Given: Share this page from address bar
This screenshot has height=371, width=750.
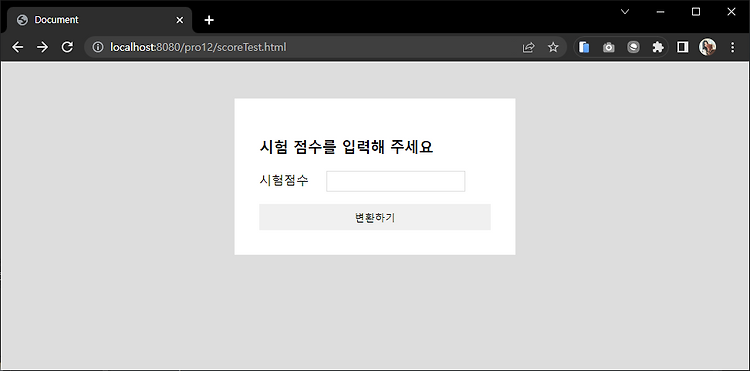Looking at the screenshot, I should (x=528, y=47).
